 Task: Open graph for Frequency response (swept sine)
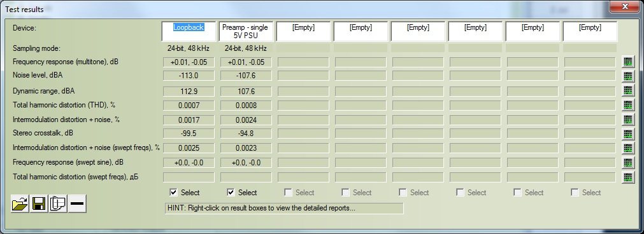point(628,163)
